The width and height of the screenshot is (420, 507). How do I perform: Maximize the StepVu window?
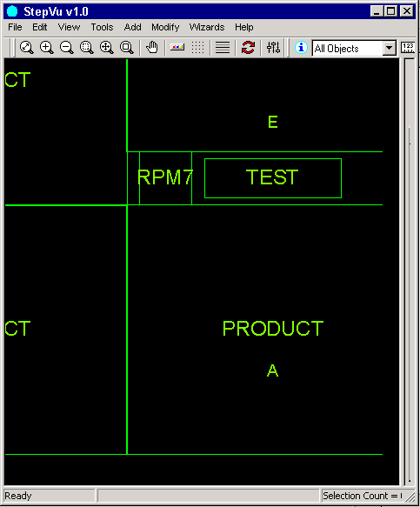click(391, 11)
